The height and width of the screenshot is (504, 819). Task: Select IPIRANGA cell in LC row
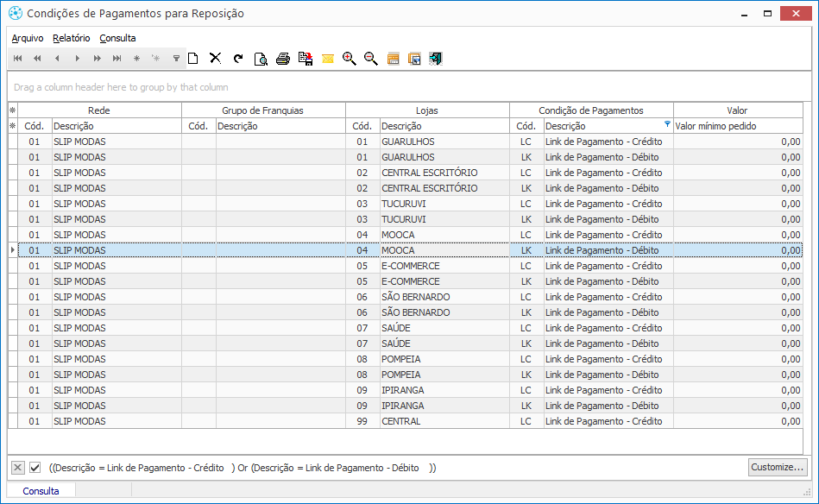[444, 390]
